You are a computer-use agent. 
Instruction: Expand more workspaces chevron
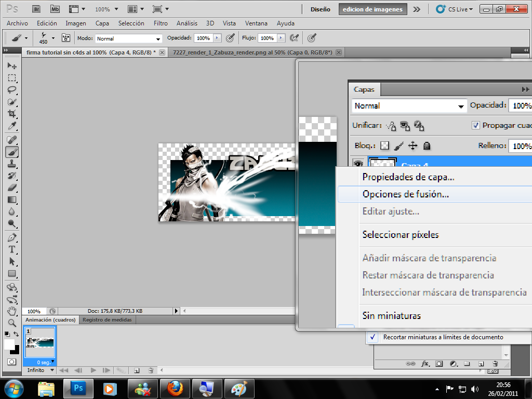point(416,9)
